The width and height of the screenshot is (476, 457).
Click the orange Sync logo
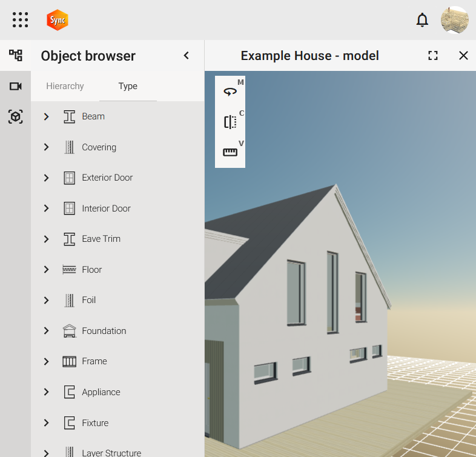tap(58, 20)
